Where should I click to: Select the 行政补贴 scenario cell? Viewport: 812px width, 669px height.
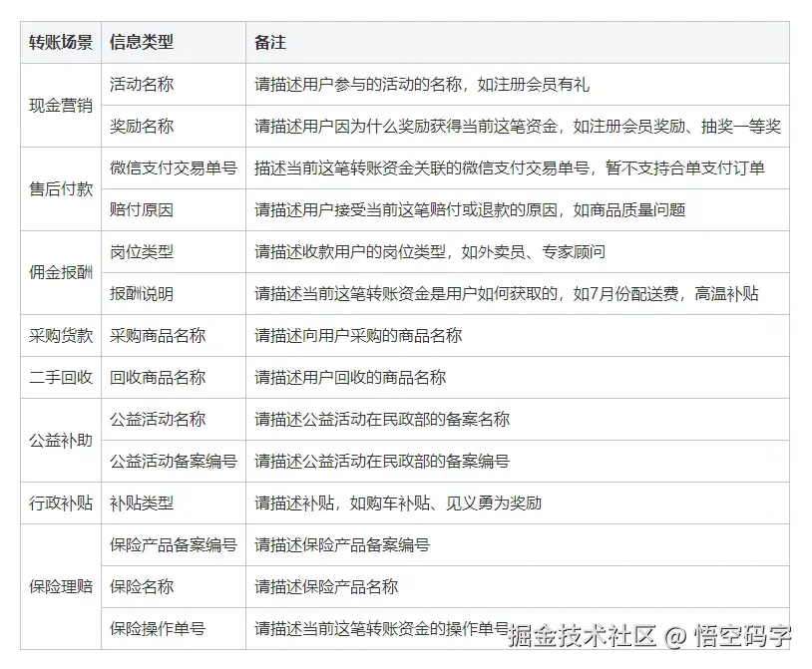pos(60,503)
